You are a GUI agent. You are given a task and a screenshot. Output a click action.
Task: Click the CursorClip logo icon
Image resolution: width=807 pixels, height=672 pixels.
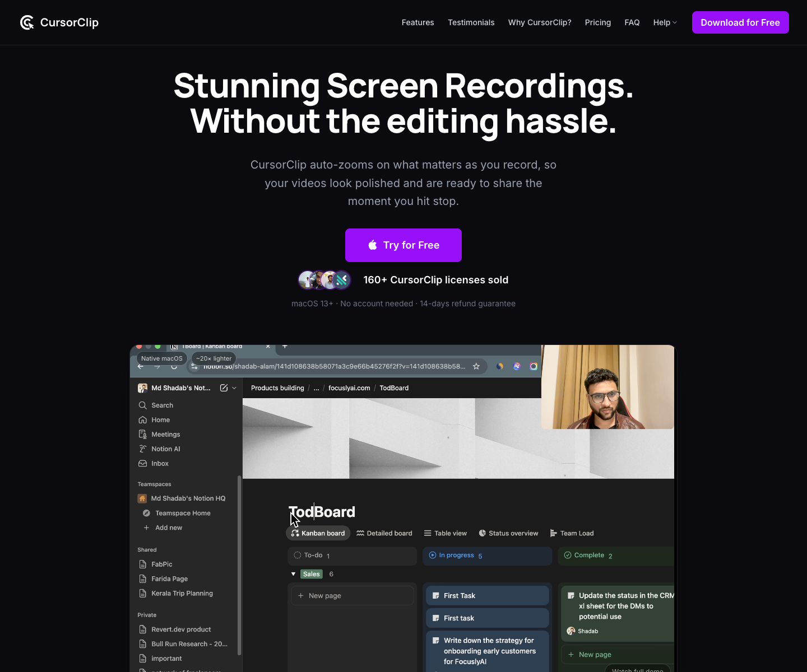27,22
